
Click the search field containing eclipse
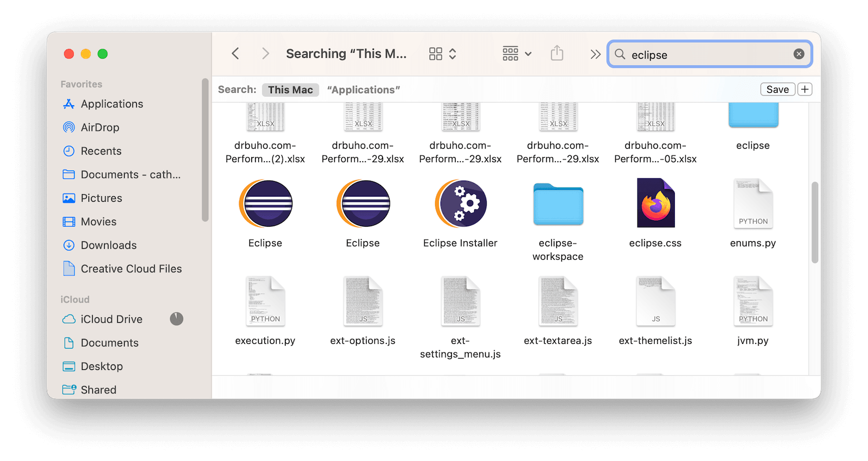[710, 54]
